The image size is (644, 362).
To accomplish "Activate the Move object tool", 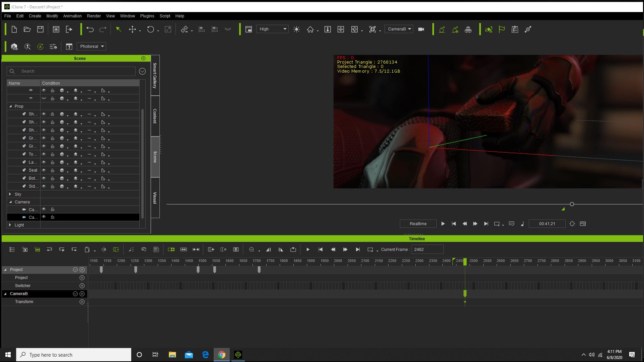I will coord(132,29).
